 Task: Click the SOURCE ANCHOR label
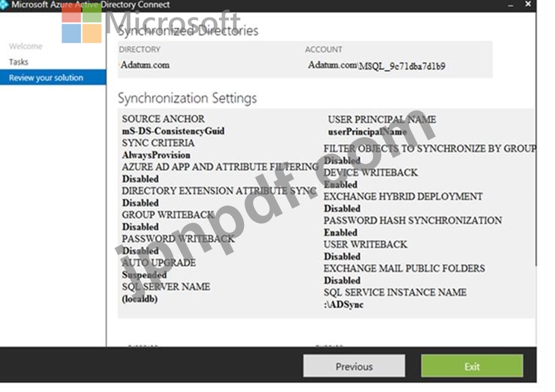pos(163,119)
